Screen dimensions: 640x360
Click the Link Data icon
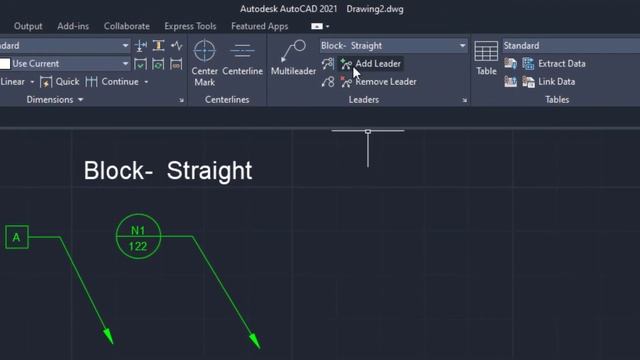[x=528, y=82]
